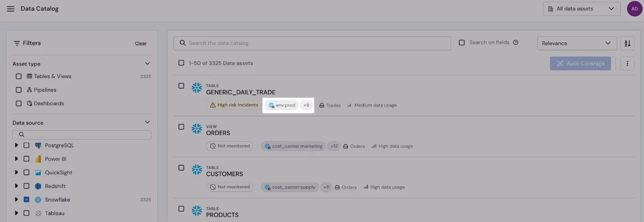Open the GENERIC_DAILY_TRADE table
Viewport: 644px width, 222px height.
241,92
